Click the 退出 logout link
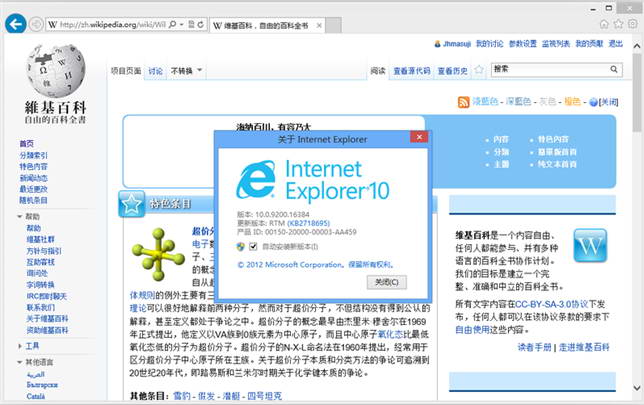This screenshot has width=644, height=405. (615, 44)
